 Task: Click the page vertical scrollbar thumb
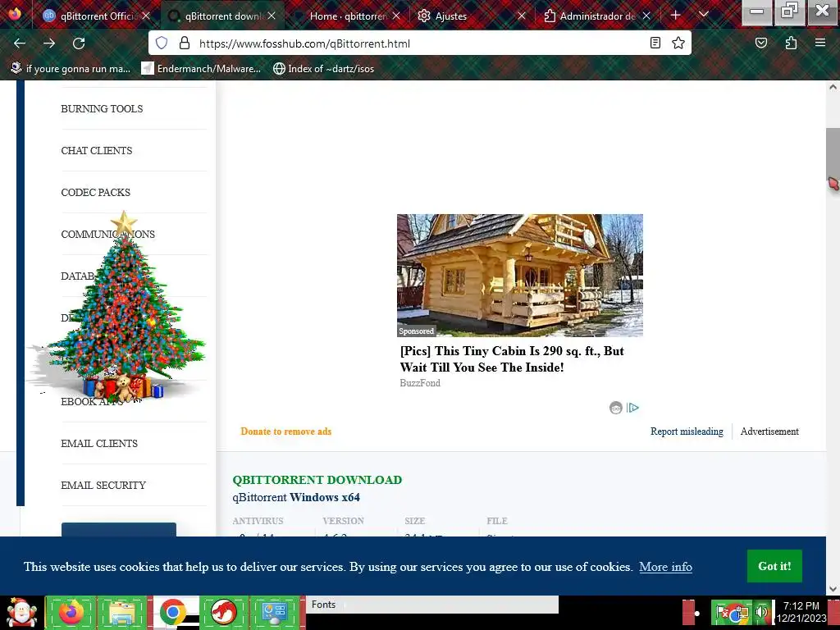point(833,155)
